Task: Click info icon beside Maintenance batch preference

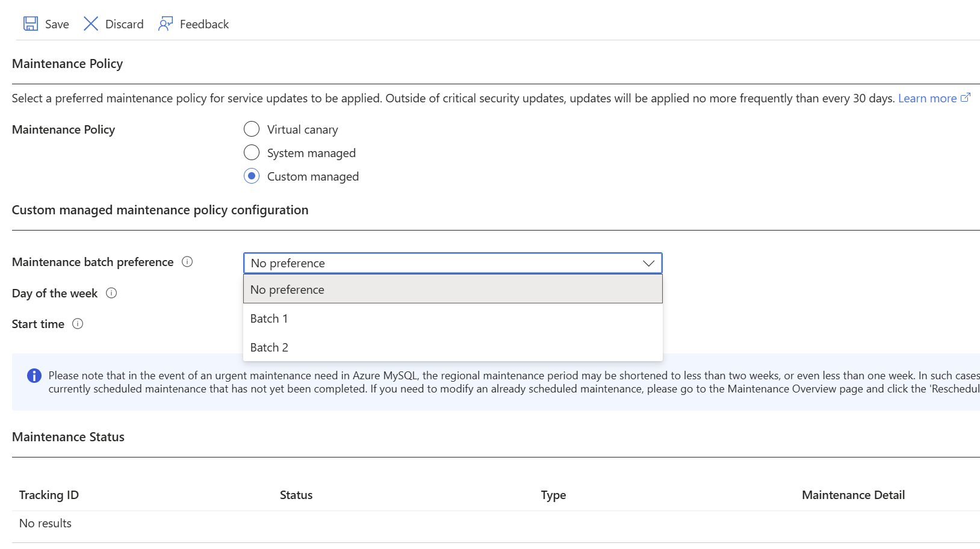Action: coord(187,262)
